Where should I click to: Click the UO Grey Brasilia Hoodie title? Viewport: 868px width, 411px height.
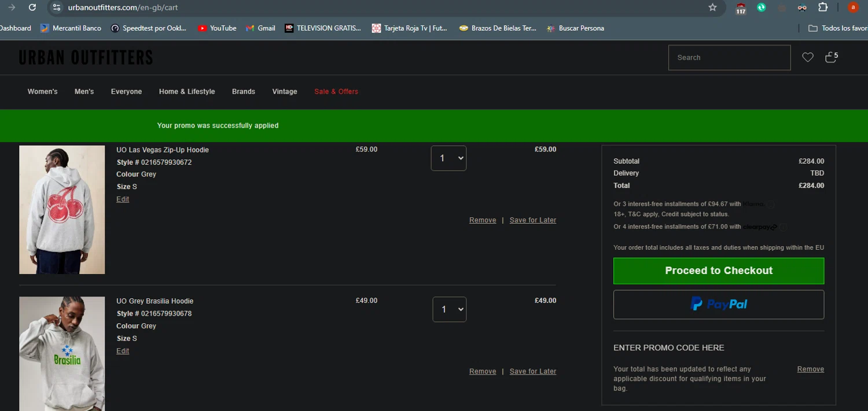pyautogui.click(x=155, y=301)
